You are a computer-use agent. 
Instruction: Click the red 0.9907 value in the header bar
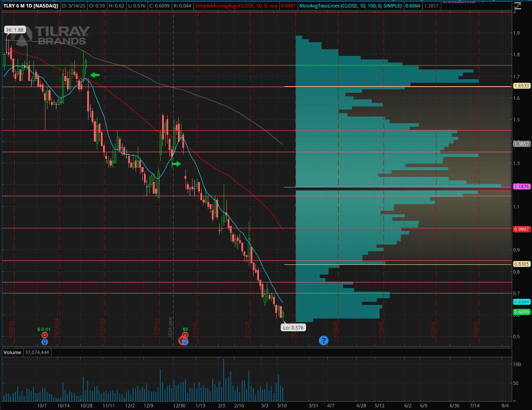point(288,7)
